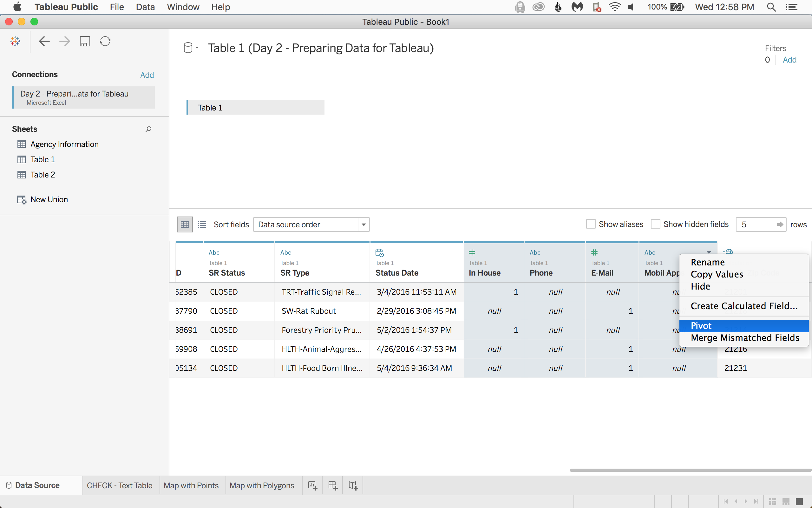Enable Show aliases checkbox
Image resolution: width=812 pixels, height=508 pixels.
(x=591, y=224)
